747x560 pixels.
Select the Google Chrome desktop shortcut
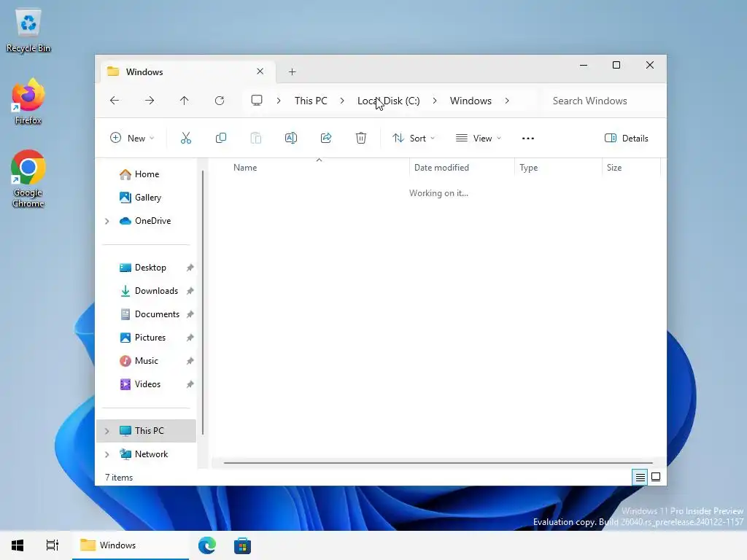pyautogui.click(x=28, y=179)
